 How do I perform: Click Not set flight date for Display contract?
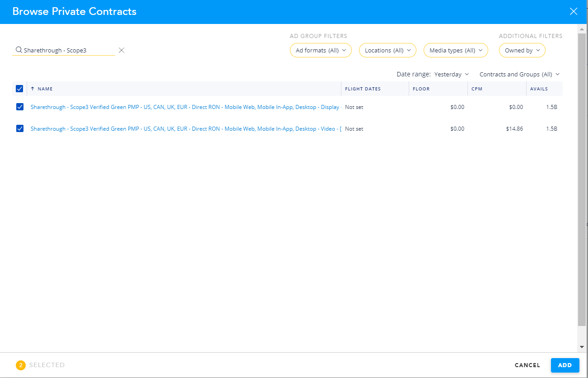coord(354,107)
